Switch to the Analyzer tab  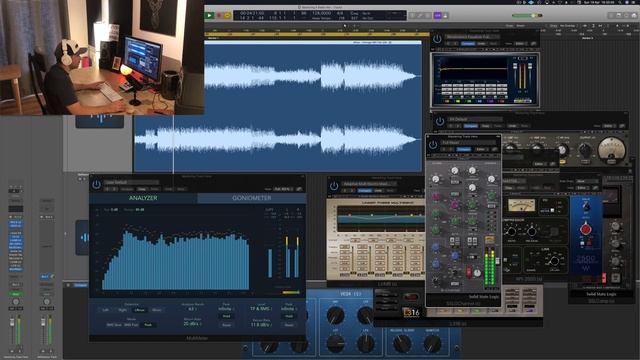tap(143, 198)
